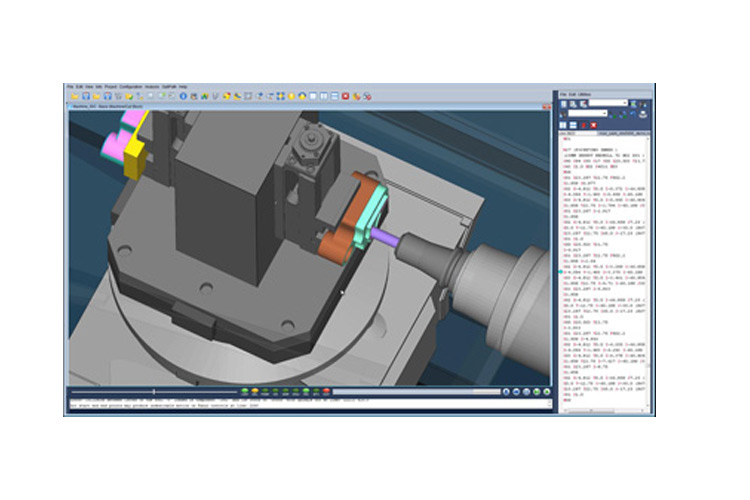Click the animation speed slider handle
The width and height of the screenshot is (750, 500).
pos(154,392)
